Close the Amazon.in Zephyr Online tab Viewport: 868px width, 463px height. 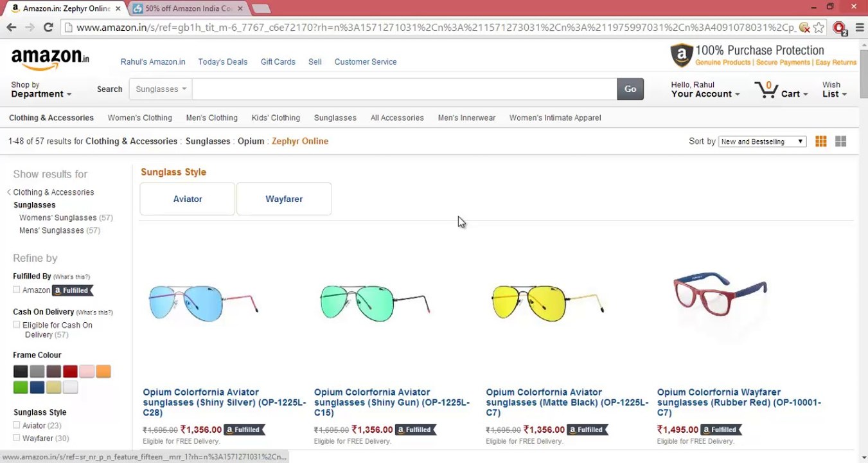(x=118, y=8)
